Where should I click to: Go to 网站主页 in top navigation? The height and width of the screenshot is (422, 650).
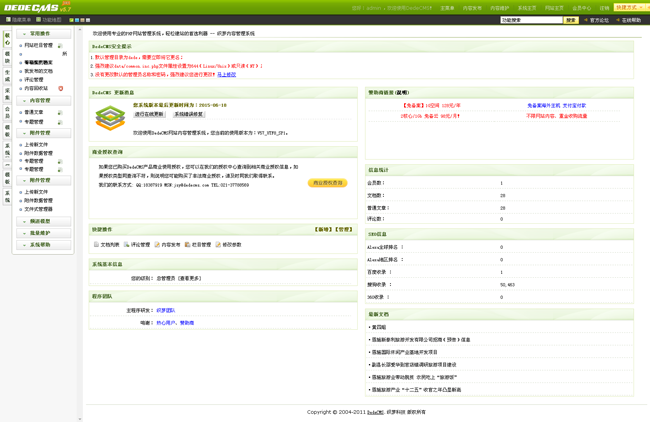pos(554,8)
